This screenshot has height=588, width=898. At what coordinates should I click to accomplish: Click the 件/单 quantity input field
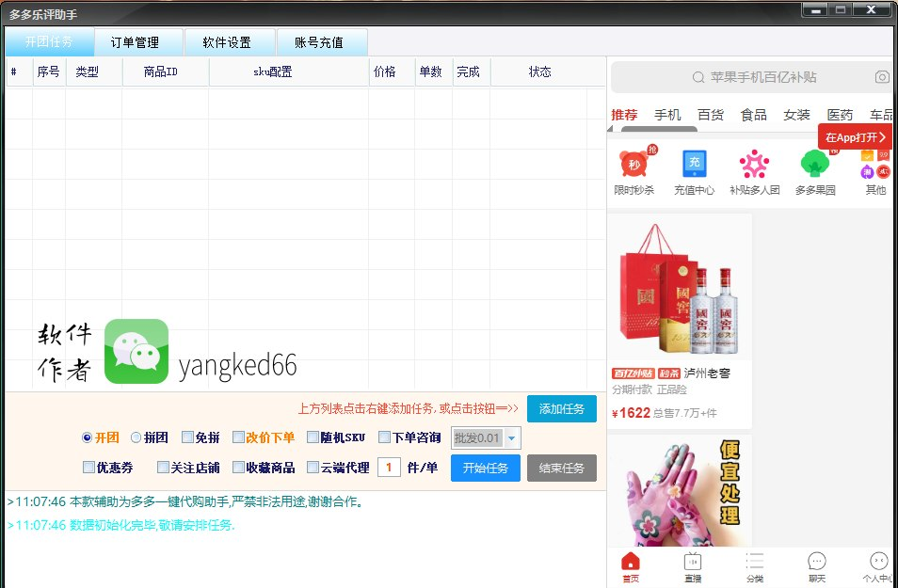click(x=389, y=468)
